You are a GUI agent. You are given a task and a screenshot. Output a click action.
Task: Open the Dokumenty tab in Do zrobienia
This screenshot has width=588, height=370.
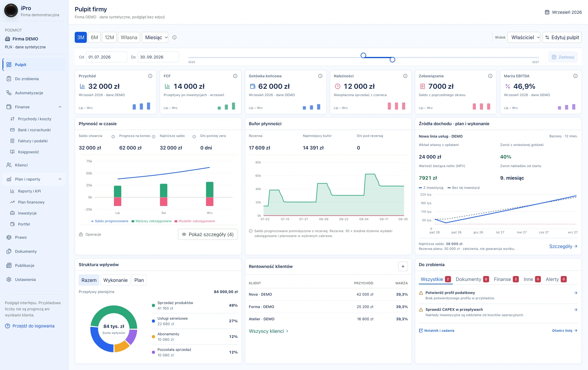point(472,279)
